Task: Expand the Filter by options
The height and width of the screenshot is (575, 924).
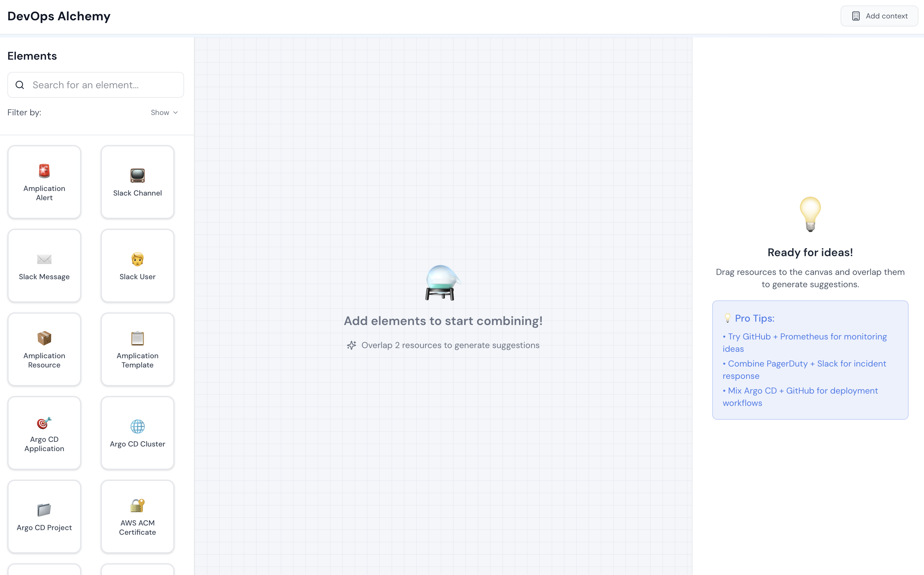Action: click(x=24, y=112)
